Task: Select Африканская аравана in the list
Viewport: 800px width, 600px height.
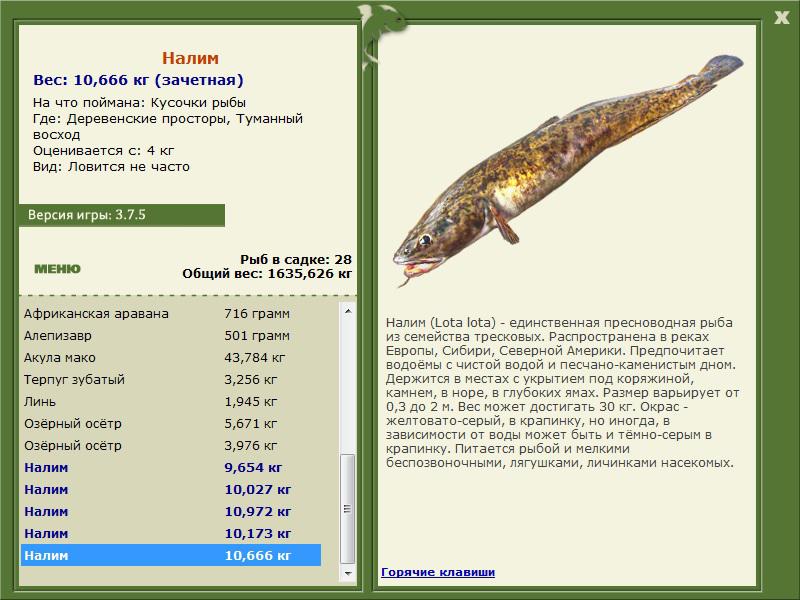Action: coord(171,314)
